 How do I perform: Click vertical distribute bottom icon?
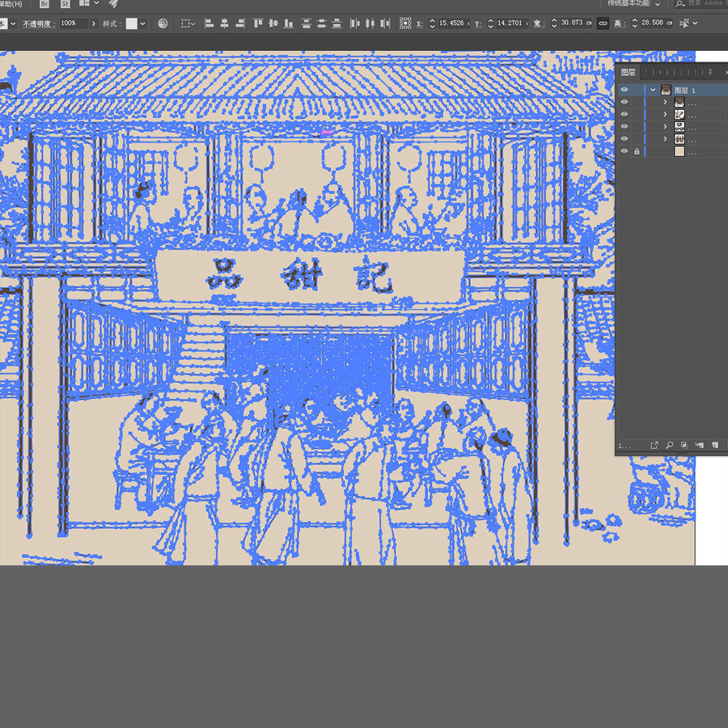337,23
